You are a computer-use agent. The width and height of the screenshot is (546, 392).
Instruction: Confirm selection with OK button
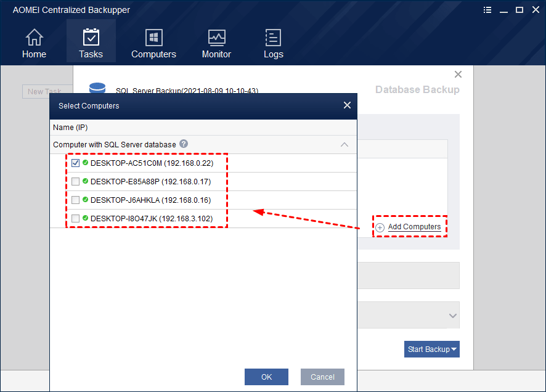pyautogui.click(x=266, y=377)
